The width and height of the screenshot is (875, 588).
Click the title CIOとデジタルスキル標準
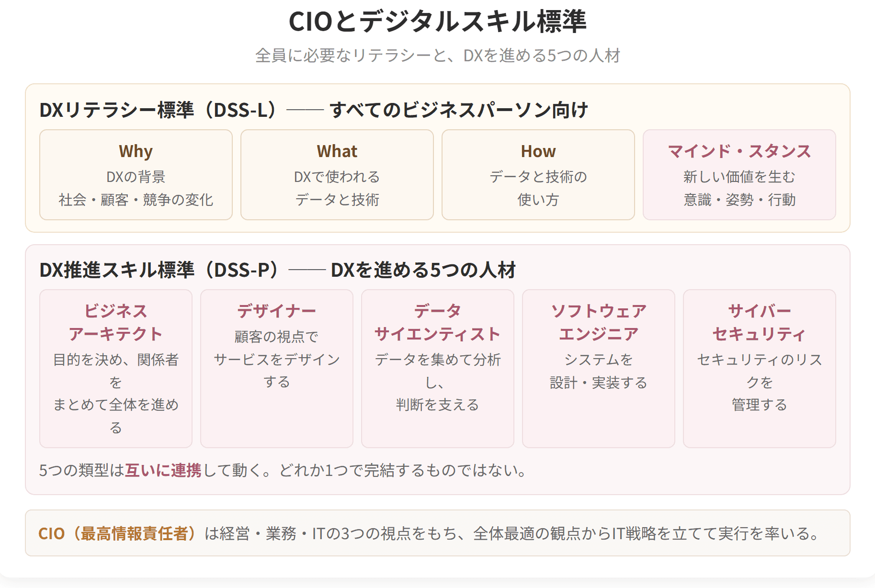point(437,22)
